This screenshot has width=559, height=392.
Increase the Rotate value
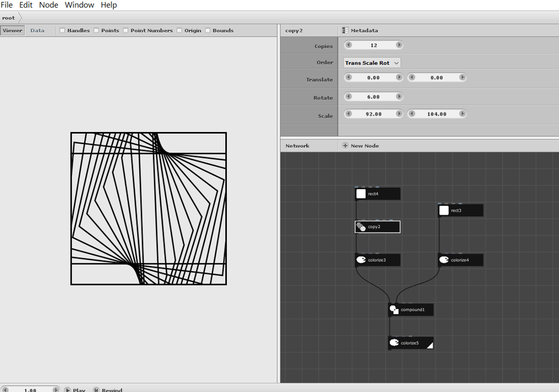coord(399,96)
